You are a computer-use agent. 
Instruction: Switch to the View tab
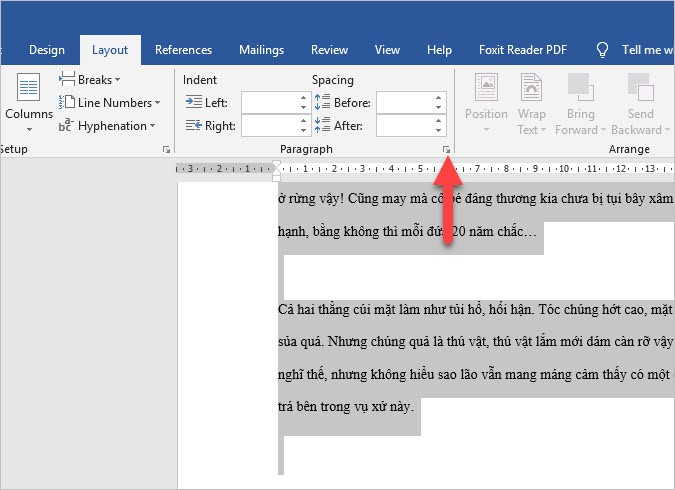(x=387, y=50)
